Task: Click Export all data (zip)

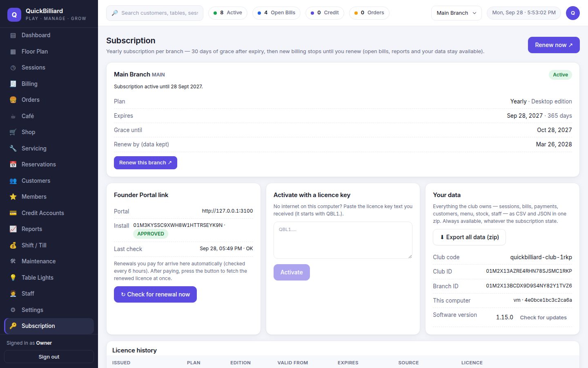Action: [x=469, y=238]
